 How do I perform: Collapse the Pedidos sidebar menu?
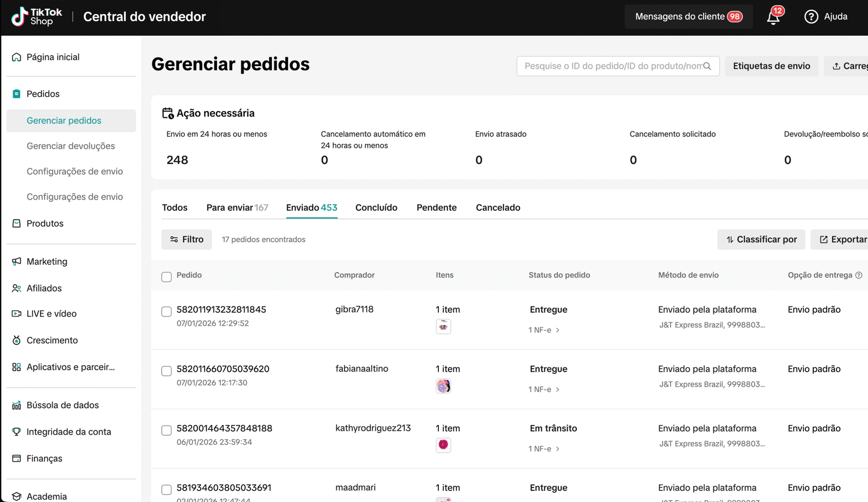point(43,94)
